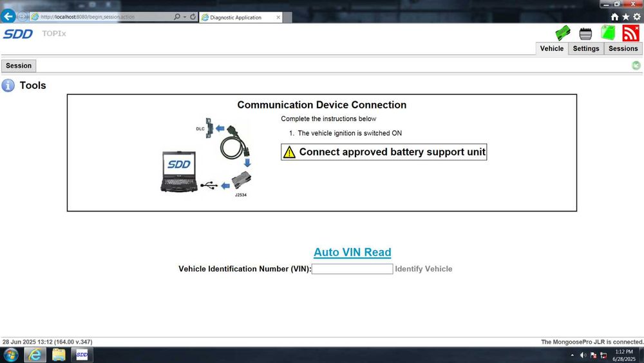Open Favorites with the star icon

pos(625,17)
